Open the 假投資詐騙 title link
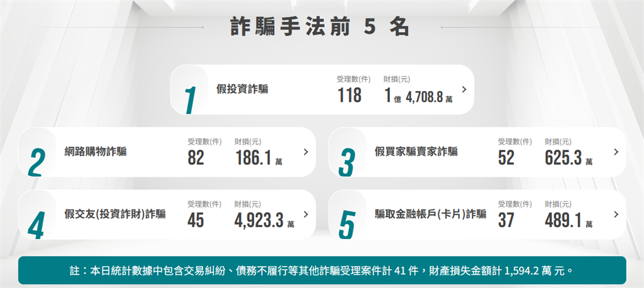Viewport: 644px width, 288px height. tap(242, 89)
